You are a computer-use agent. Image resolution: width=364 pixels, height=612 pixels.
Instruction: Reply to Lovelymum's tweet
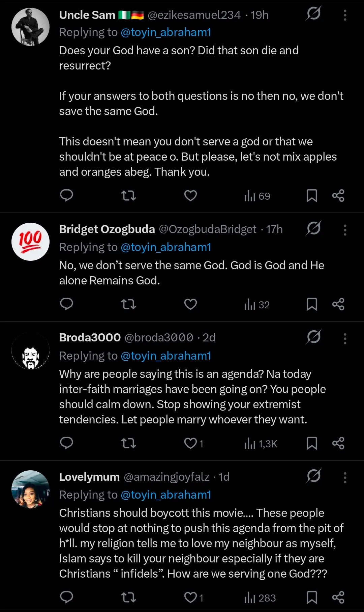tap(66, 597)
